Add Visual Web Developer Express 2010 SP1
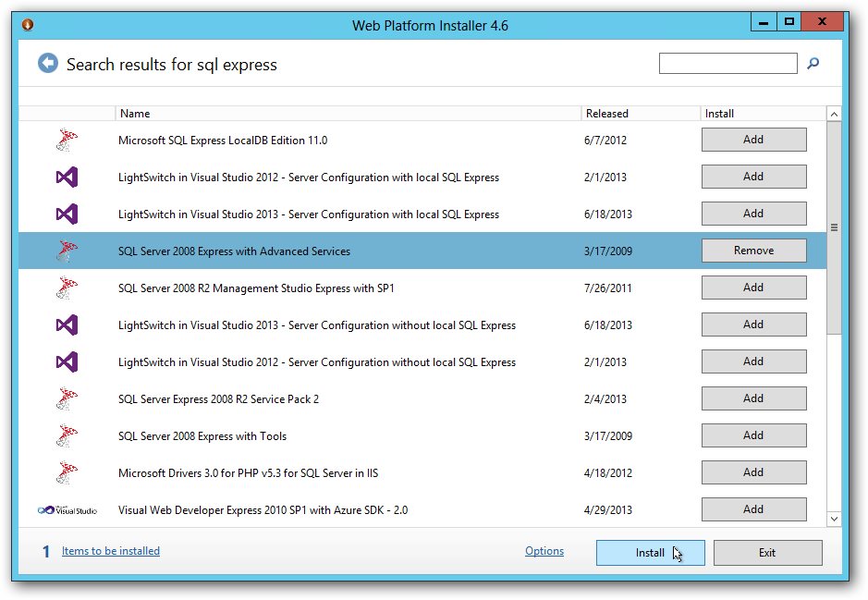The height and width of the screenshot is (600, 868). pos(754,509)
